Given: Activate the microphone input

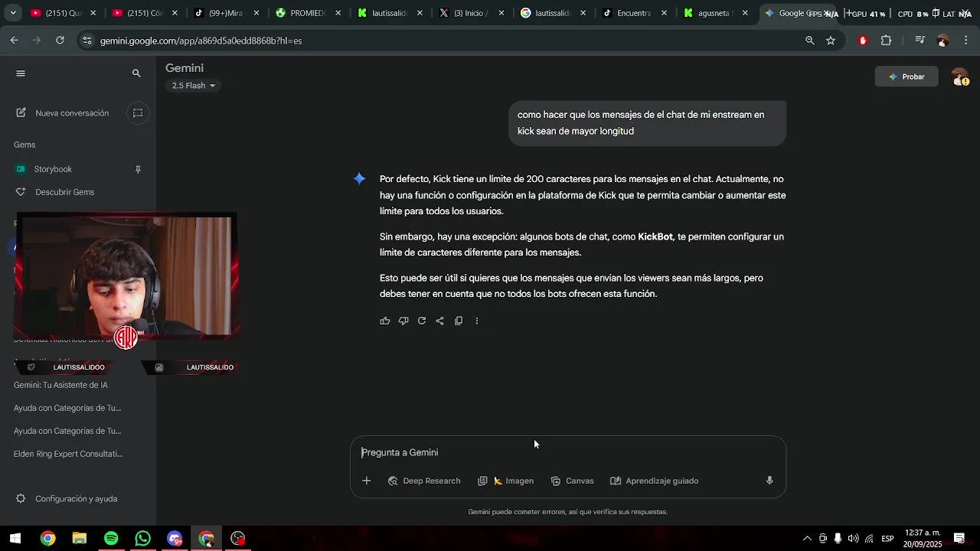Looking at the screenshot, I should coord(769,481).
